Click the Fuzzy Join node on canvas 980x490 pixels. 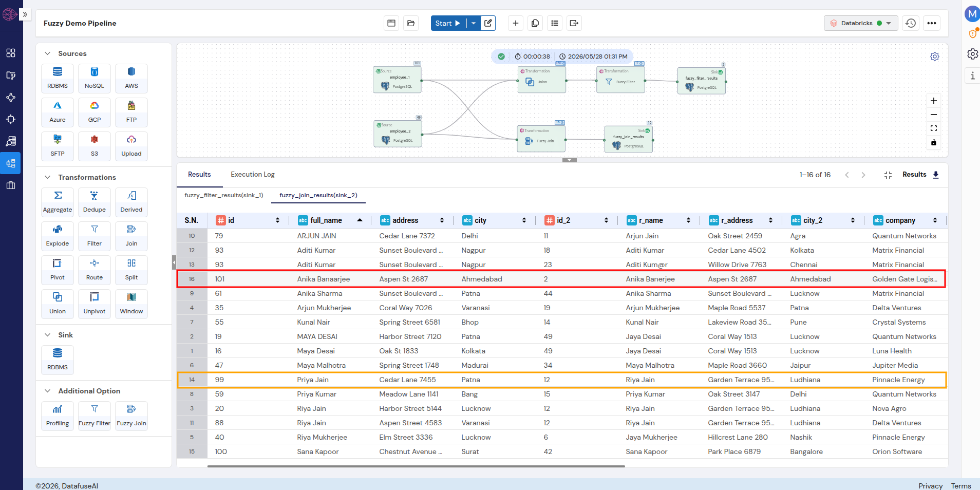(x=541, y=139)
